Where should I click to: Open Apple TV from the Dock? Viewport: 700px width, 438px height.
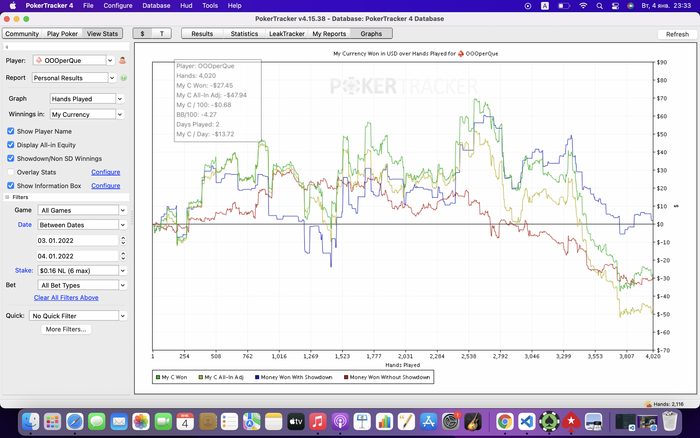[296, 421]
